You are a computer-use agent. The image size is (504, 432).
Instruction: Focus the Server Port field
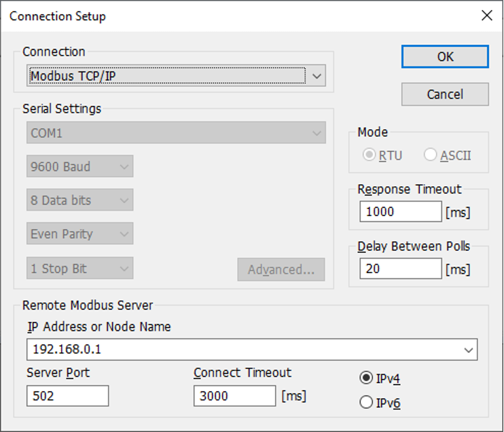coord(67,396)
